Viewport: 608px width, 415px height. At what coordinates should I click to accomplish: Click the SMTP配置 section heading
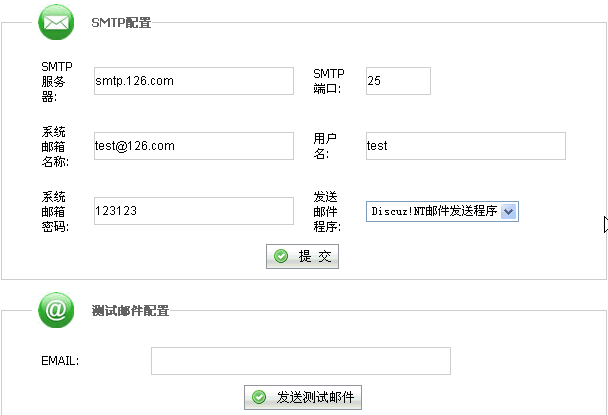point(121,23)
